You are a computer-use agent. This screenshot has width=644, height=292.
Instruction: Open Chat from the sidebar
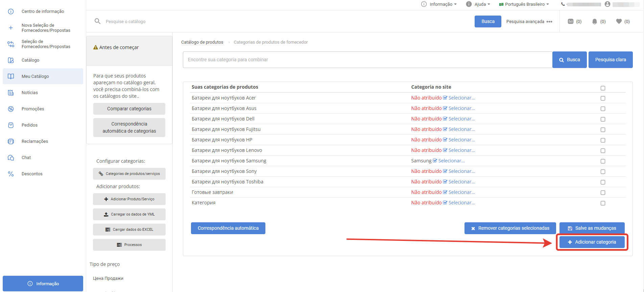coord(26,158)
